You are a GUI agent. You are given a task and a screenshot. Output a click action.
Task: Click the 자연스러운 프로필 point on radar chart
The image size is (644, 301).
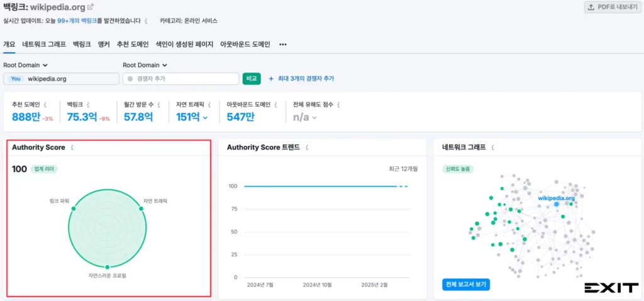[107, 267]
